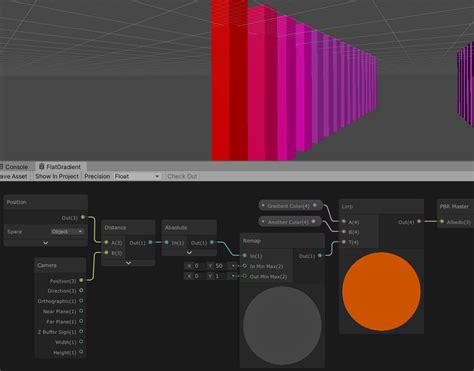Image resolution: width=474 pixels, height=371 pixels.
Task: Click the Save Asset button
Action: click(14, 176)
